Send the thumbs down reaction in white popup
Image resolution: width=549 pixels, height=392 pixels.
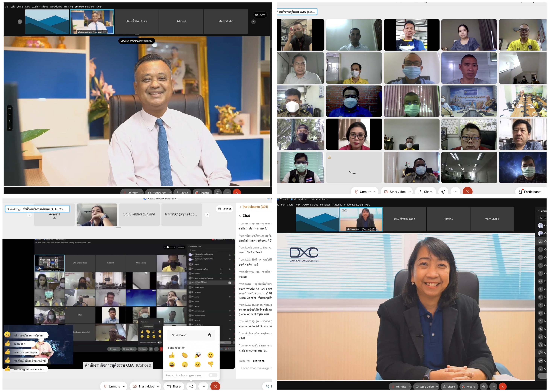(x=211, y=364)
